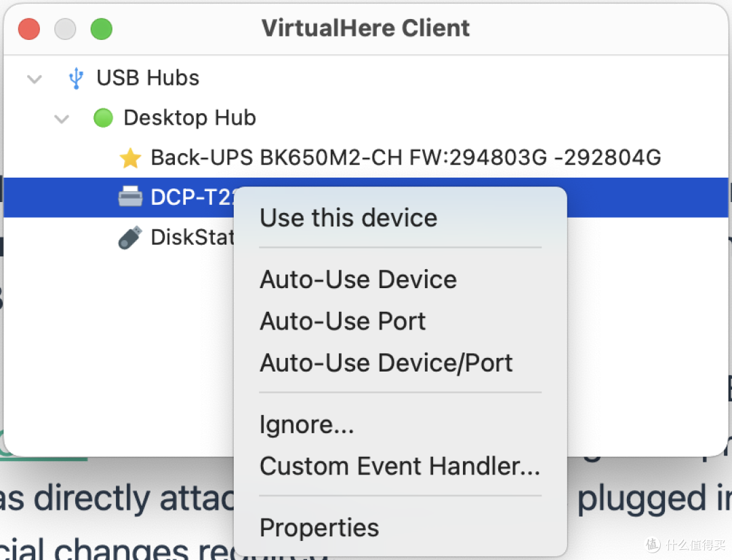732x560 pixels.
Task: Enable Auto-Use Device/Port option
Action: coord(386,362)
